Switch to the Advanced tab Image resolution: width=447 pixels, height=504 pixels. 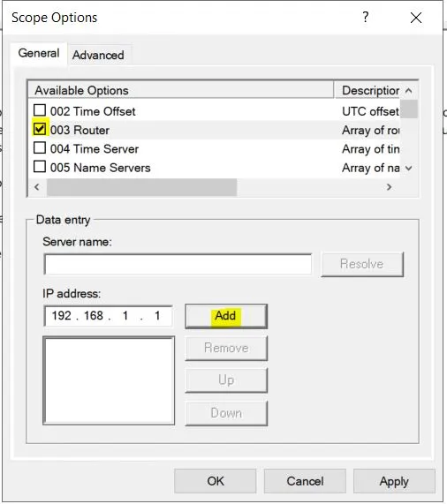point(98,55)
